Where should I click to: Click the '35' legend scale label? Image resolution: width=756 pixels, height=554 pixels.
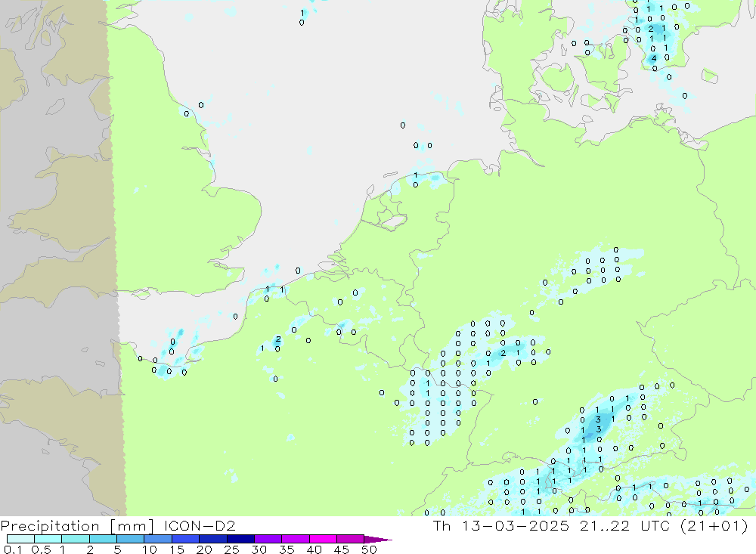287,549
